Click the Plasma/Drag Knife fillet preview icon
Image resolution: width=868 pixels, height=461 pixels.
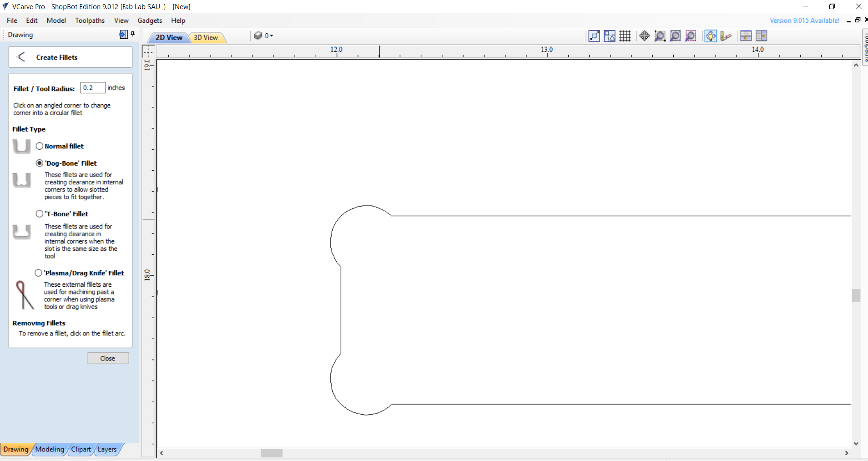(x=24, y=295)
